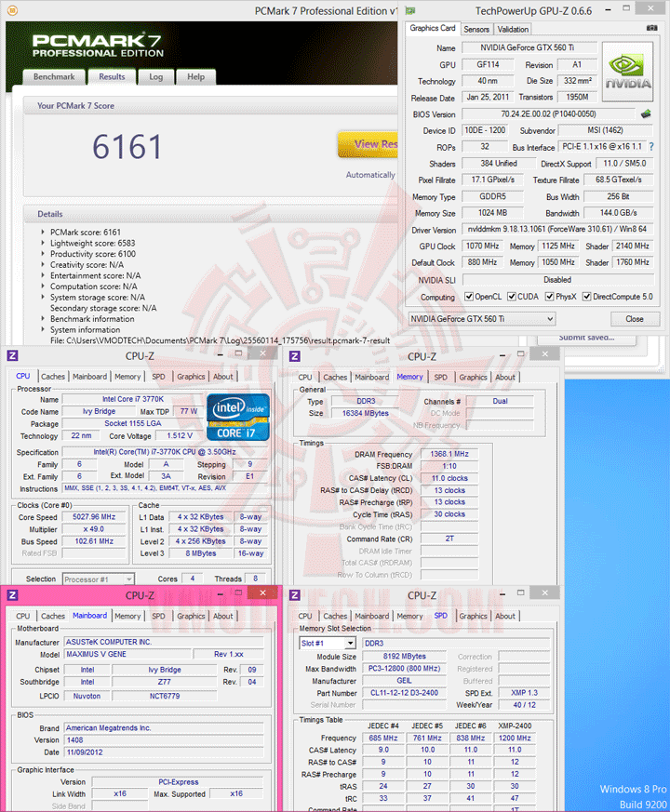Expand the System storage score row
Viewport: 670px width, 812px height.
43,298
